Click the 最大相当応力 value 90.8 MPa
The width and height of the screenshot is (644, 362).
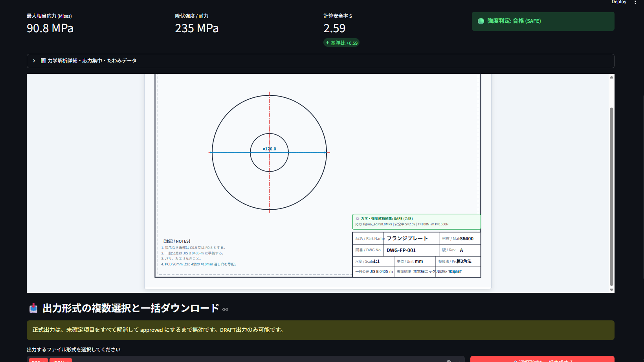(50, 28)
